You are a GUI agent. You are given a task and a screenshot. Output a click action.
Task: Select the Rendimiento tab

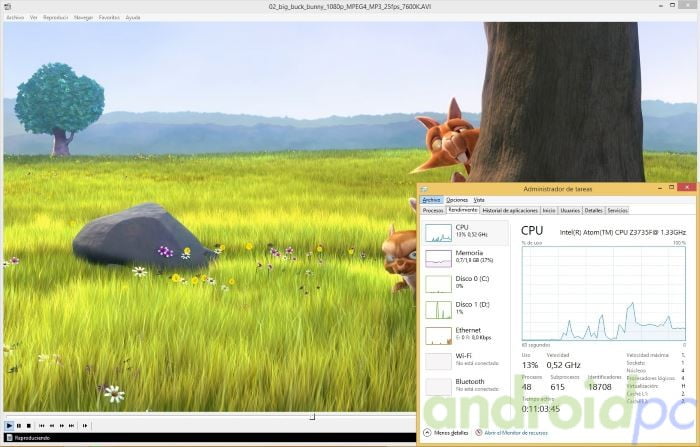[x=463, y=210]
